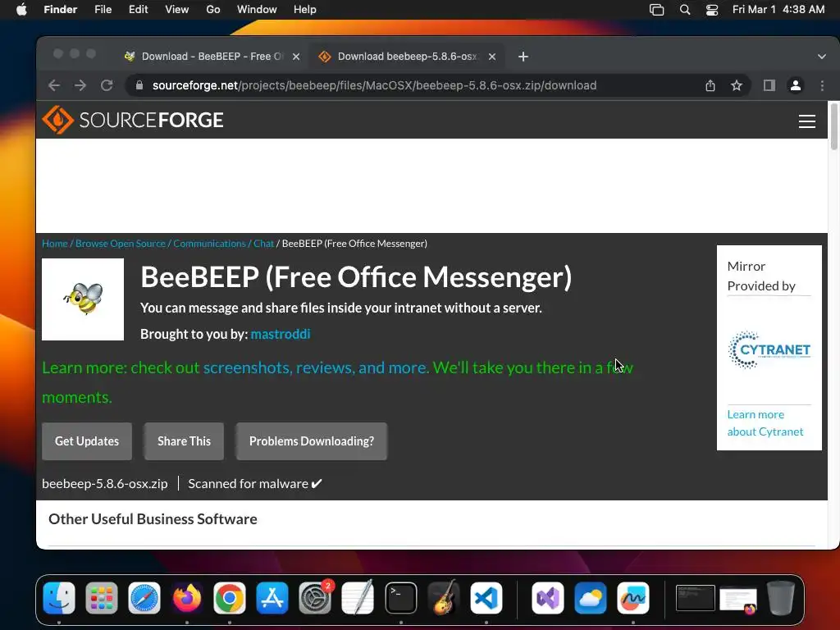The width and height of the screenshot is (840, 630).
Task: Open the File menu
Action: pyautogui.click(x=103, y=10)
